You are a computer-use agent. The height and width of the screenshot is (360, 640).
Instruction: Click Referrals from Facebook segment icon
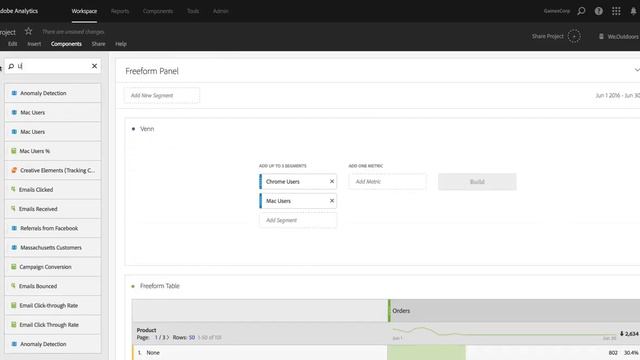14,228
